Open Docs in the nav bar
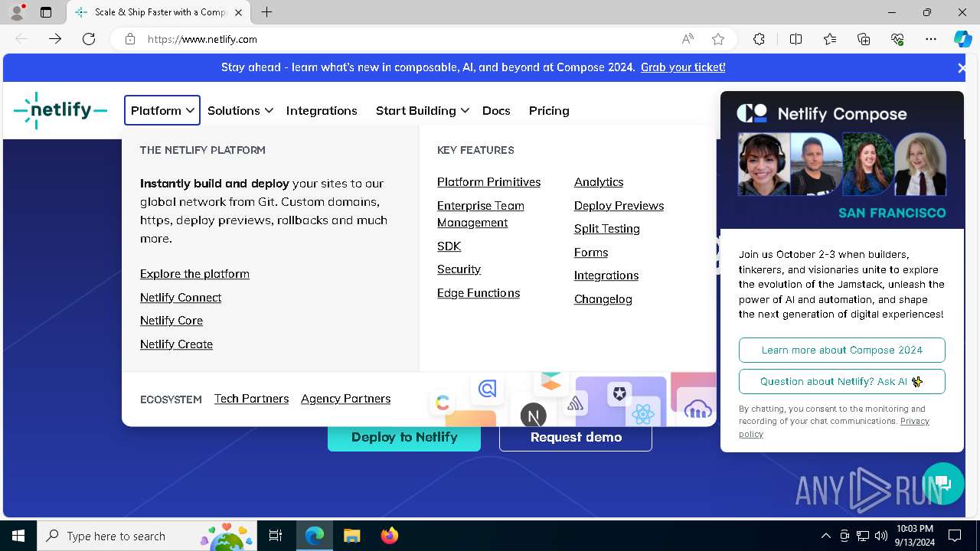 (x=496, y=110)
